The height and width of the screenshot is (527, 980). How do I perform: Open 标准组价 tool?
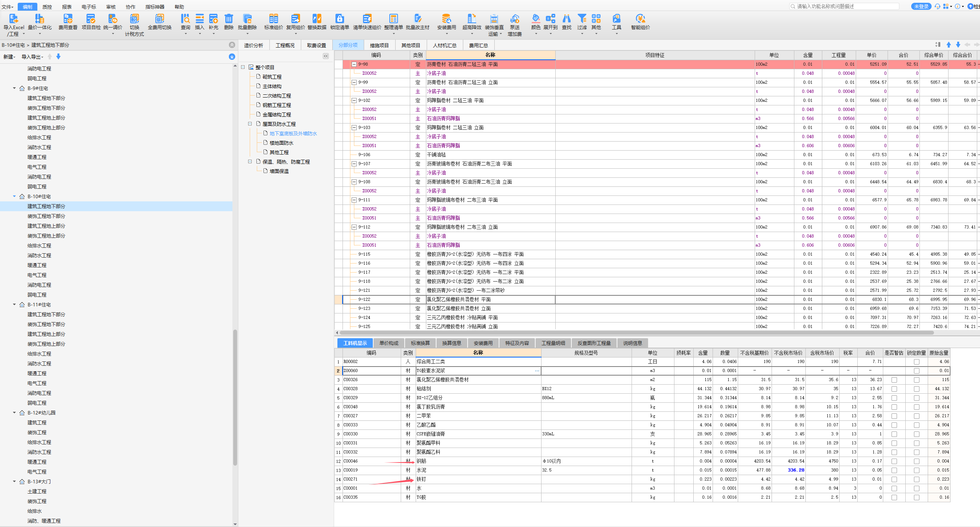point(274,22)
